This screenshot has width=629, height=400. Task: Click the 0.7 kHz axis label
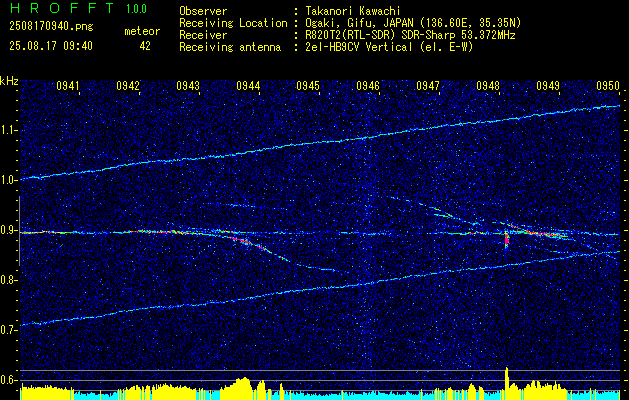point(9,330)
